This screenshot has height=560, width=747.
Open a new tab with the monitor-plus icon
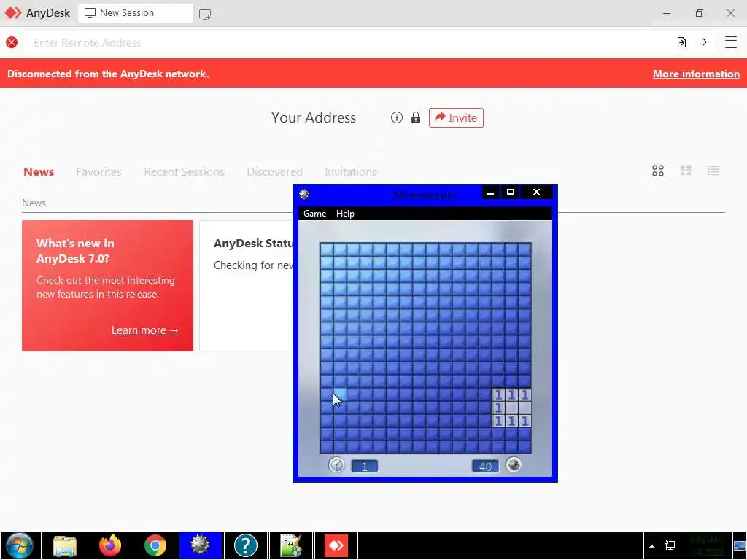(x=205, y=15)
